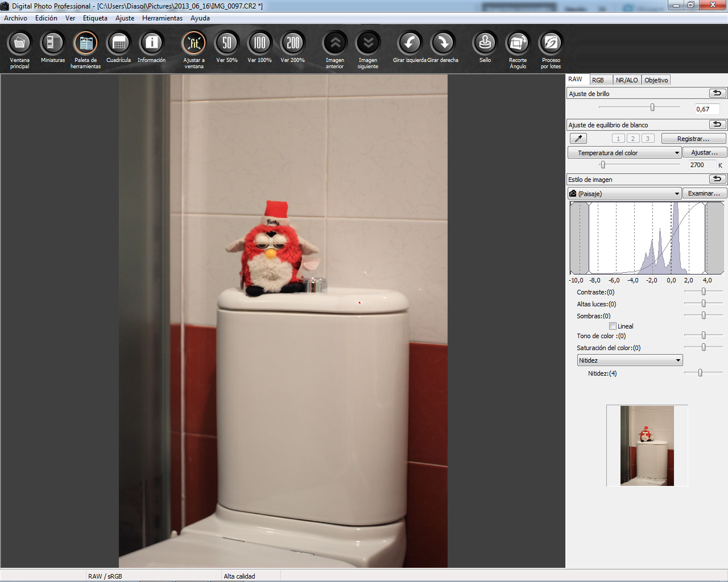The image size is (728, 582).
Task: Select white balance preset 3
Action: tap(648, 139)
